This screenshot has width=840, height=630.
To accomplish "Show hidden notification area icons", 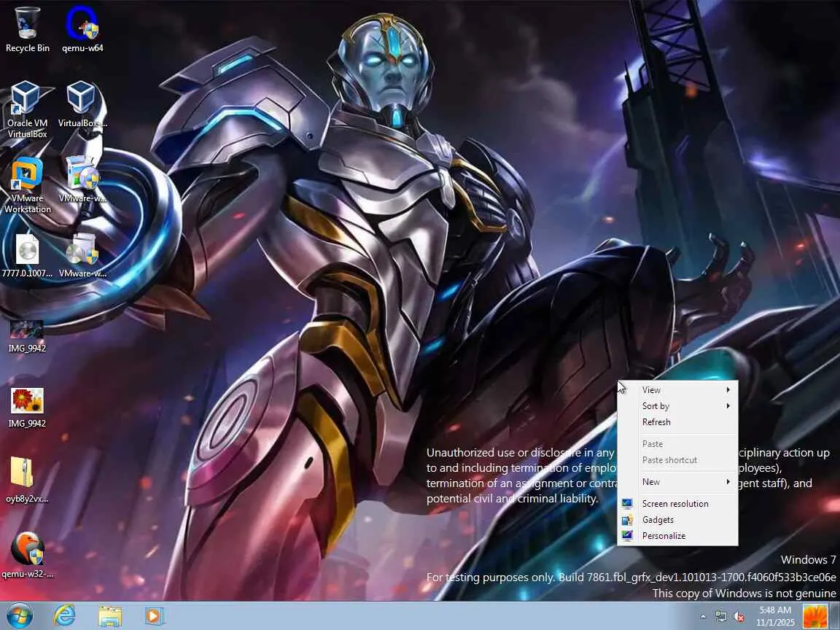I will click(x=703, y=617).
